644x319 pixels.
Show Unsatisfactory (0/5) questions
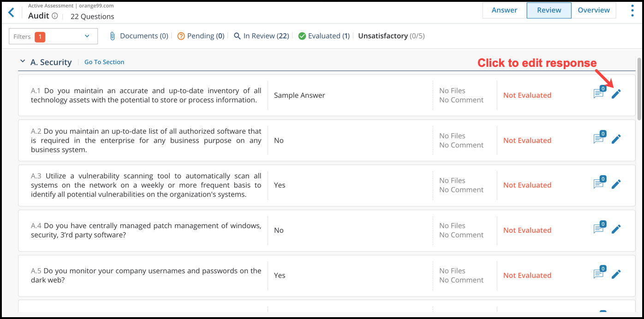[391, 36]
